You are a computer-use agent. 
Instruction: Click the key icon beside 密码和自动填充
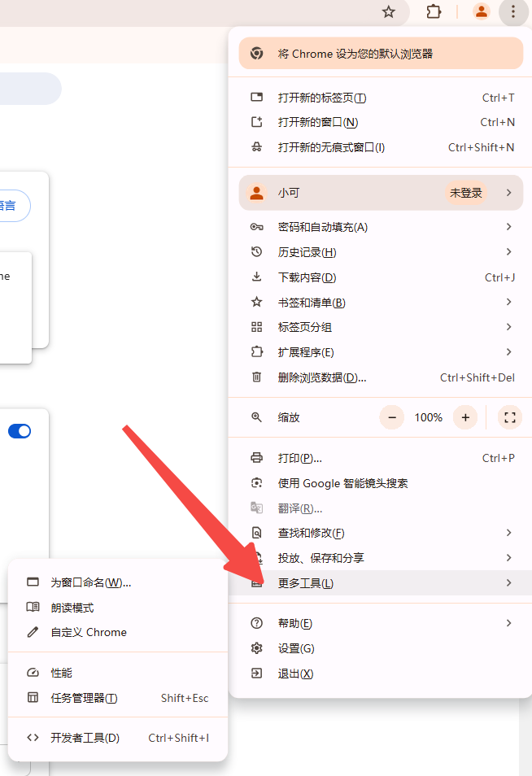point(256,227)
